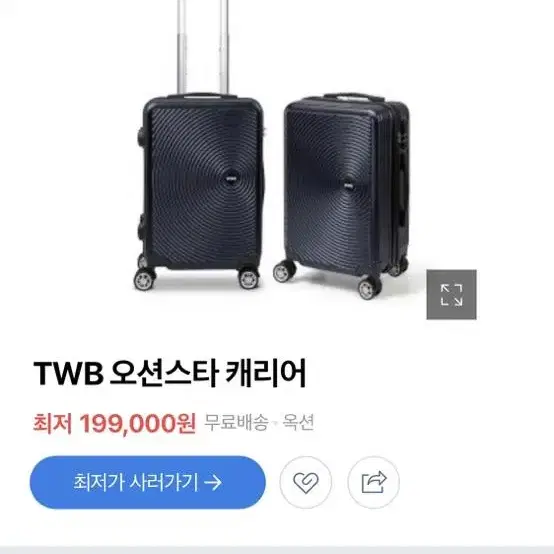
Task: Expand the product image to fullscreen
Action: (x=451, y=294)
